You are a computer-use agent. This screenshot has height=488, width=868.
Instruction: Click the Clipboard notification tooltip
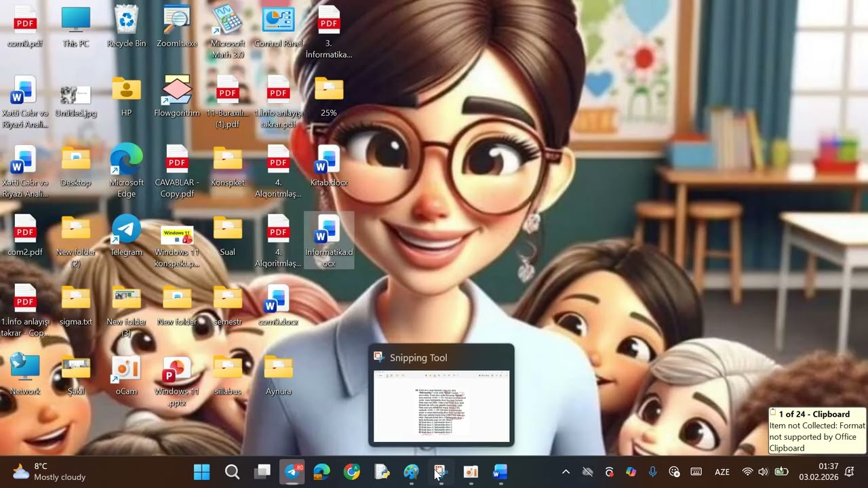point(817,431)
